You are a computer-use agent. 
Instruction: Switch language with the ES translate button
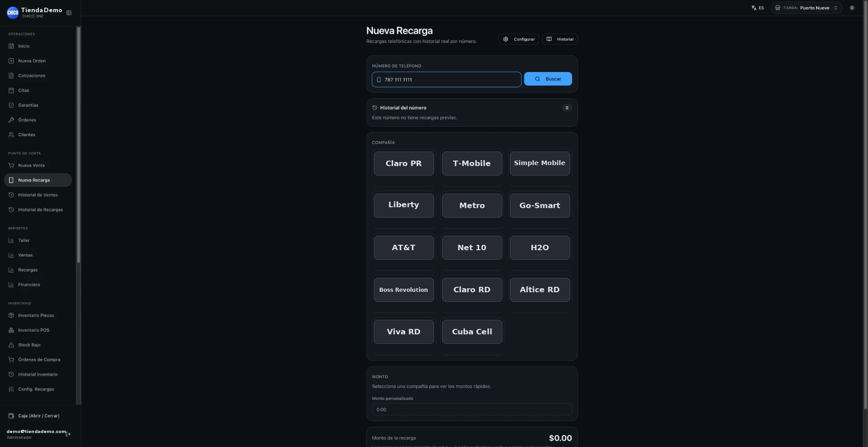758,8
